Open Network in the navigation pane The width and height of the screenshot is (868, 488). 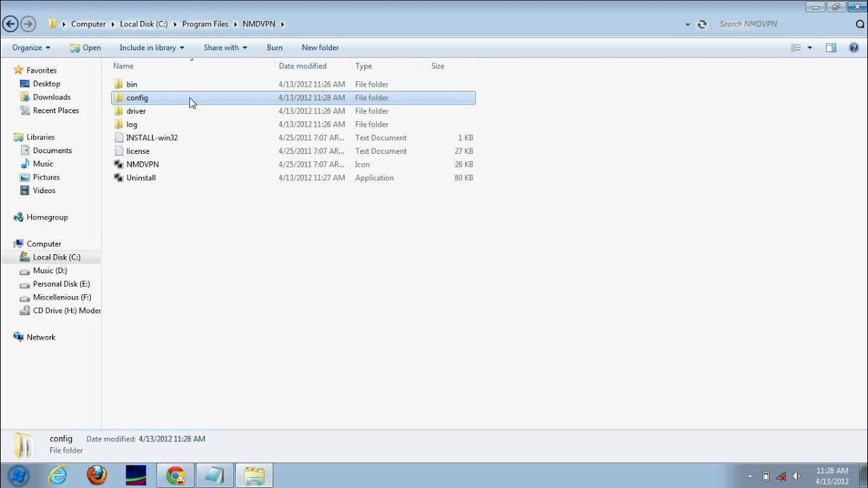41,337
